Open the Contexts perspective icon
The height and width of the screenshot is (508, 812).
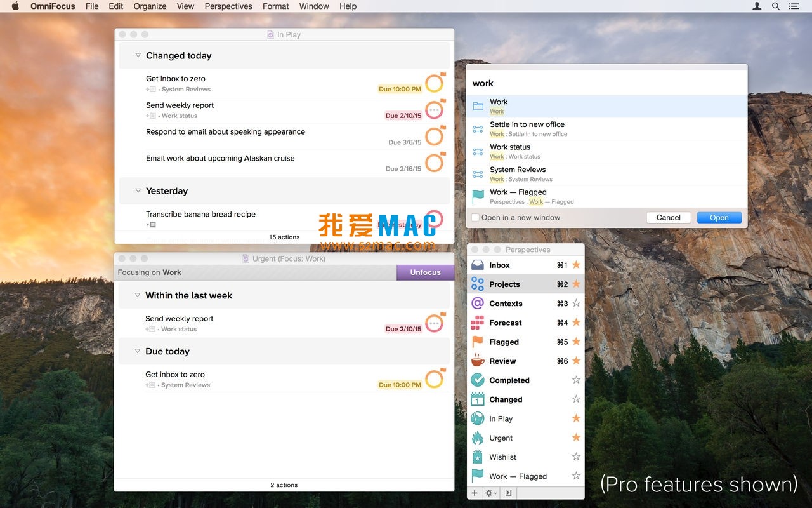[478, 304]
